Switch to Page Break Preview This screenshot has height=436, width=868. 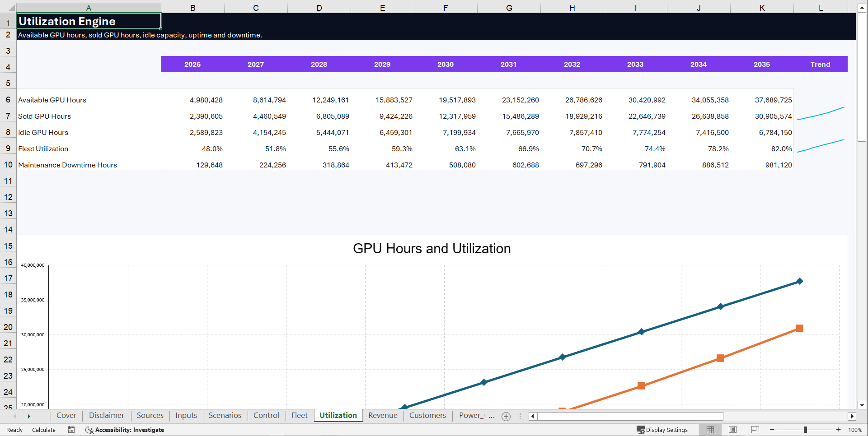click(x=755, y=430)
